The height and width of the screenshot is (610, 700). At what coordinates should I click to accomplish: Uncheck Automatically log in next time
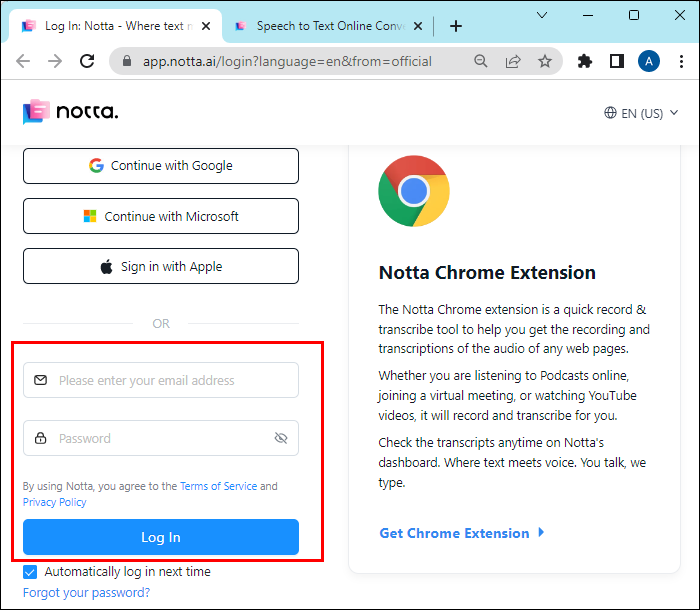click(x=30, y=572)
